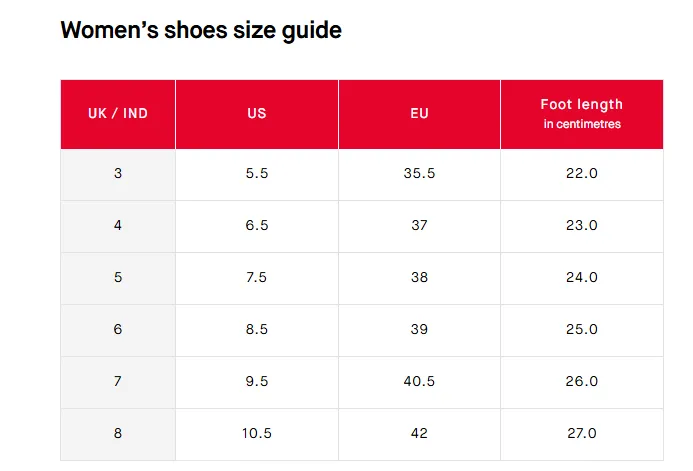
Task: Select US size 5.5 cell
Action: click(257, 175)
